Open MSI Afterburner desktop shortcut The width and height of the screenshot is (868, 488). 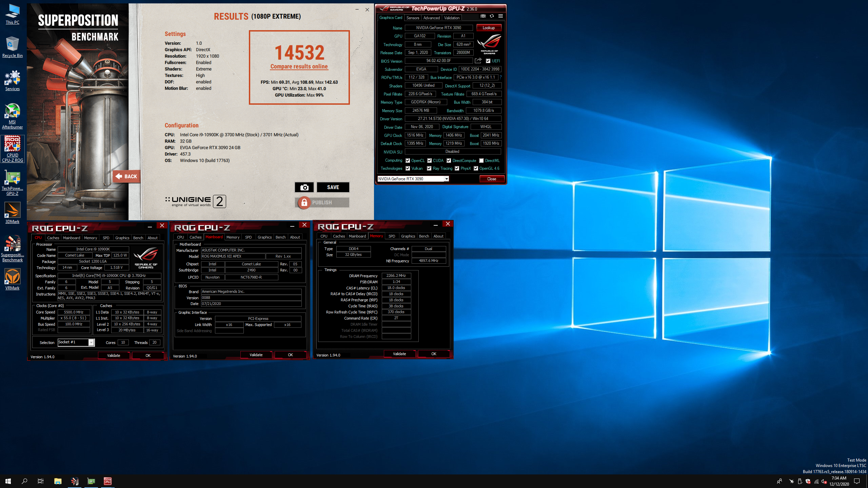(13, 116)
